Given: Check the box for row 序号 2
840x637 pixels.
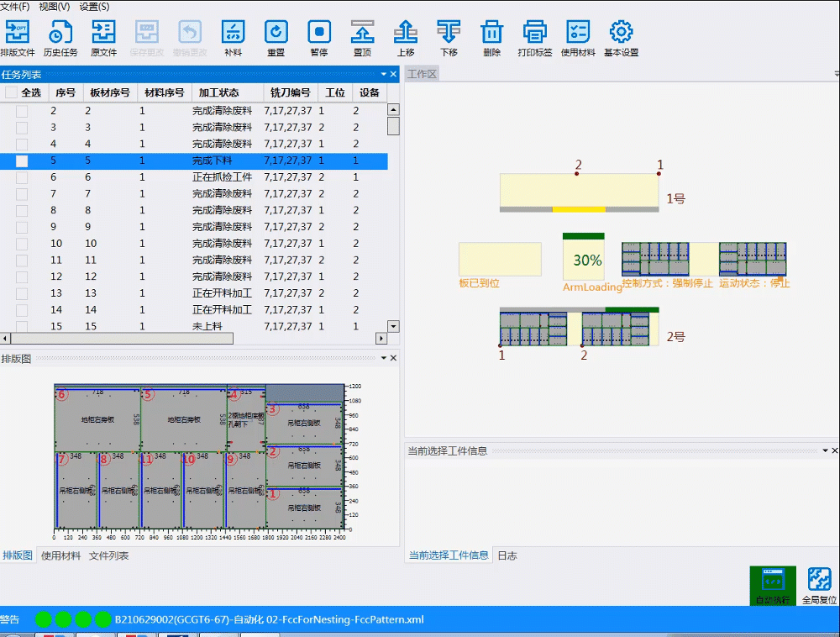Looking at the screenshot, I should [x=22, y=111].
